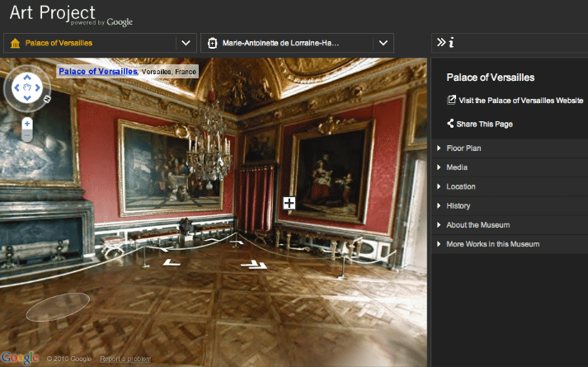The height and width of the screenshot is (367, 588).
Task: Click the hand icon in navigation compass
Action: (27, 87)
